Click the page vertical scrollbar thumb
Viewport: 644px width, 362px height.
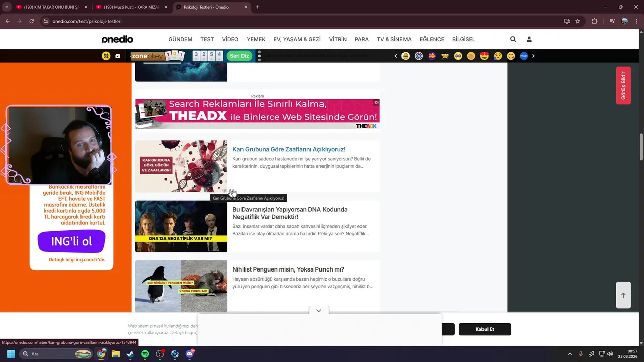(x=641, y=147)
